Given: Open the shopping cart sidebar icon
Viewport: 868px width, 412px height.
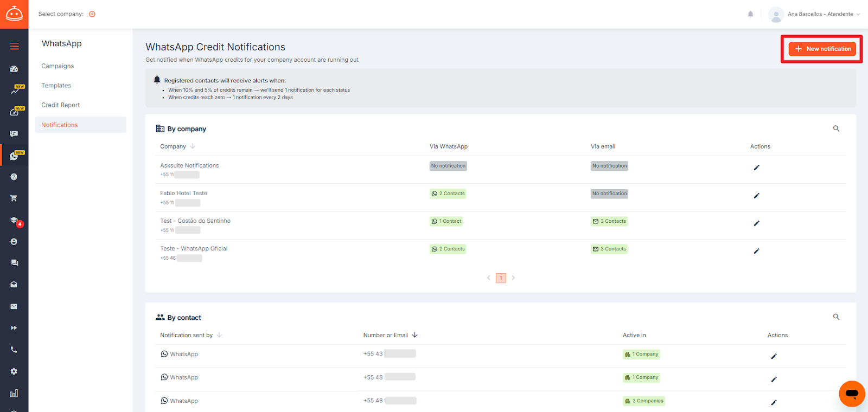Looking at the screenshot, I should tap(14, 198).
